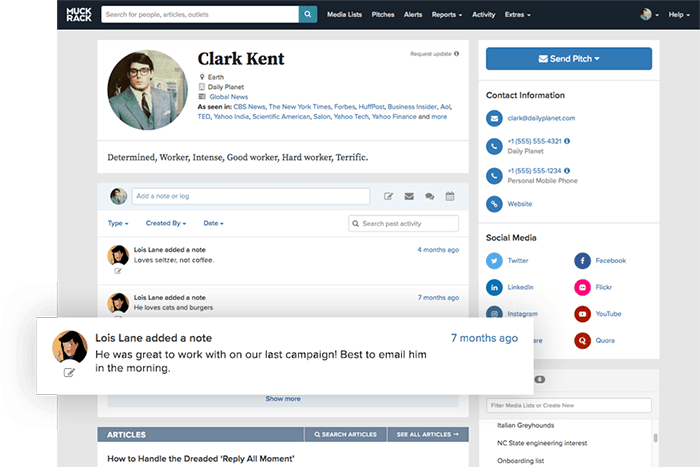Click info icon next to Request update
Image resolution: width=700 pixels, height=467 pixels.
457,54
